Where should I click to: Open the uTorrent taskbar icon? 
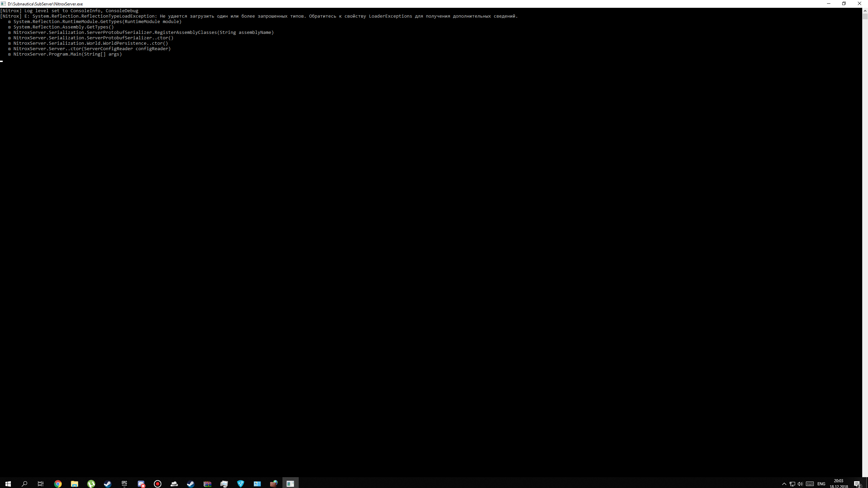point(91,484)
